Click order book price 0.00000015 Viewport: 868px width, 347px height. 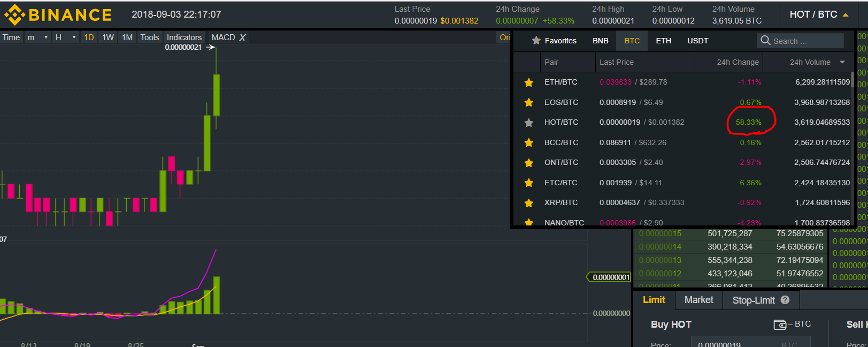point(660,233)
